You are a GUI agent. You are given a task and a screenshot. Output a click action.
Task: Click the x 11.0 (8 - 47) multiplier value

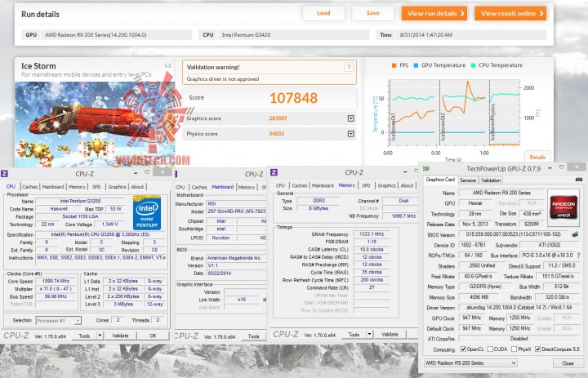(56, 289)
